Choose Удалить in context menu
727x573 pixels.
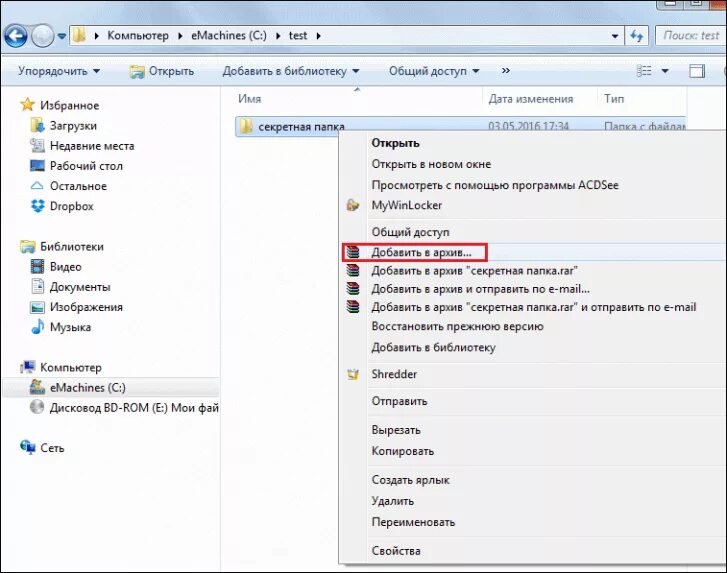392,501
